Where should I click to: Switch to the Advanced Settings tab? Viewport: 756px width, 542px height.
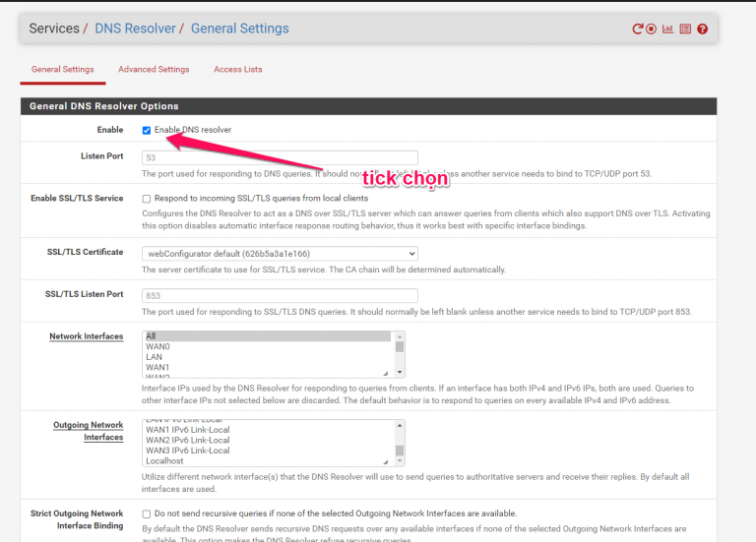[x=154, y=70]
